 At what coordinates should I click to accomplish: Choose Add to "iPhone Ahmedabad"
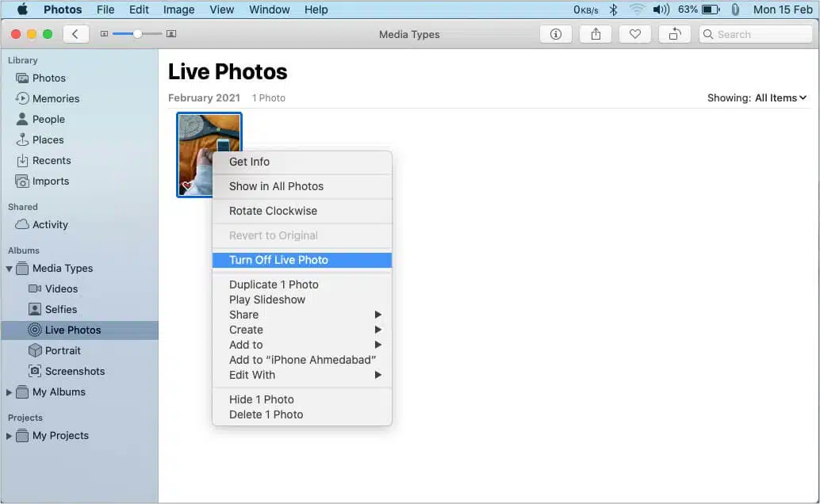[x=301, y=360]
